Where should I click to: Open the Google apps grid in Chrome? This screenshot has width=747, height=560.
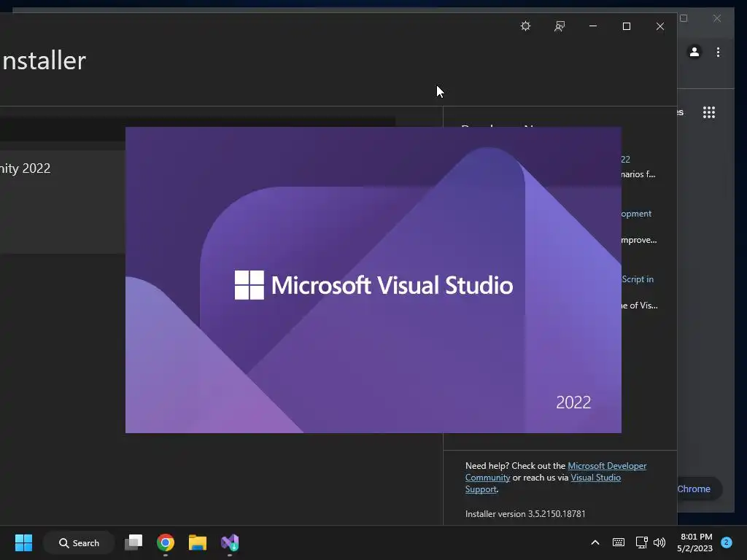point(709,112)
